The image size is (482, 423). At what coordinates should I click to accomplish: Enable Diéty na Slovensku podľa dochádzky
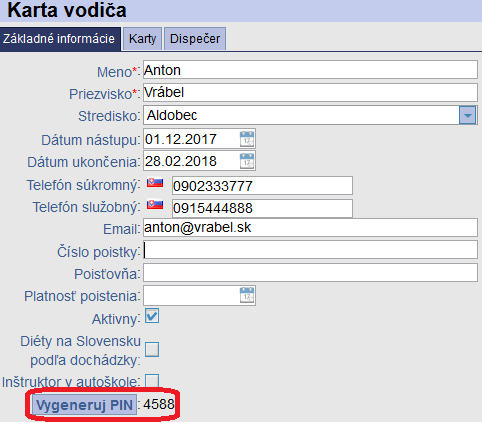point(152,350)
